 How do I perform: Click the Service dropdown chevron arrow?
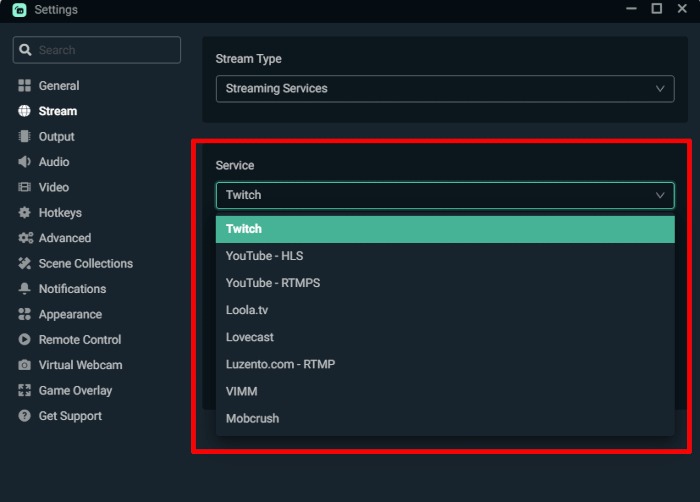660,195
